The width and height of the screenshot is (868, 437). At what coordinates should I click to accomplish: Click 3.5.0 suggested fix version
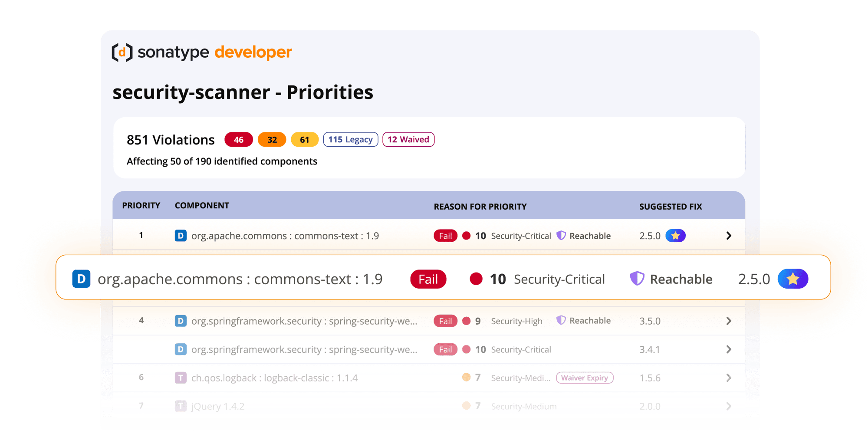(x=650, y=321)
